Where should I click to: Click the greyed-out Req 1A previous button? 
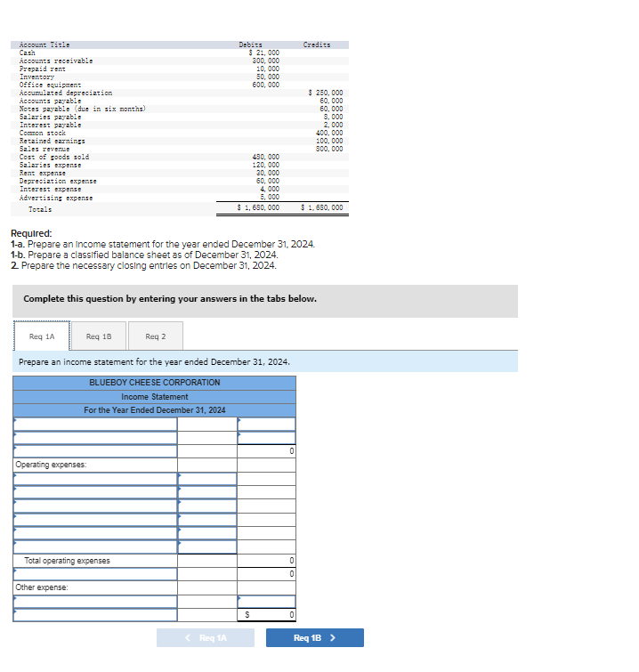click(x=206, y=637)
